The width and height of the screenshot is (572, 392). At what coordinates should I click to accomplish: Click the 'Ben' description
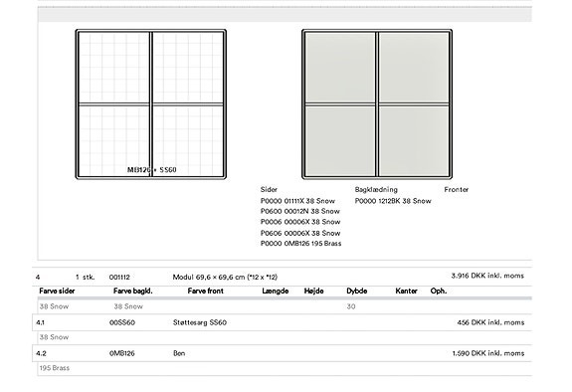179,353
